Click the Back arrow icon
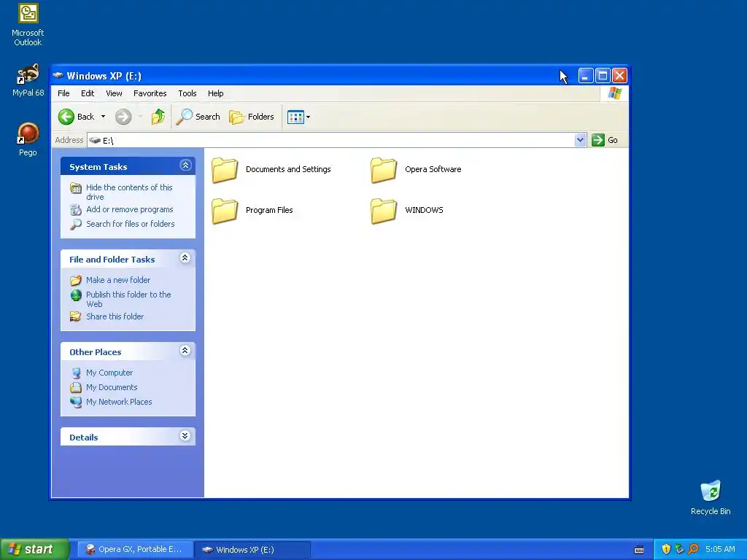Screen dimensions: 747x560 (66, 117)
